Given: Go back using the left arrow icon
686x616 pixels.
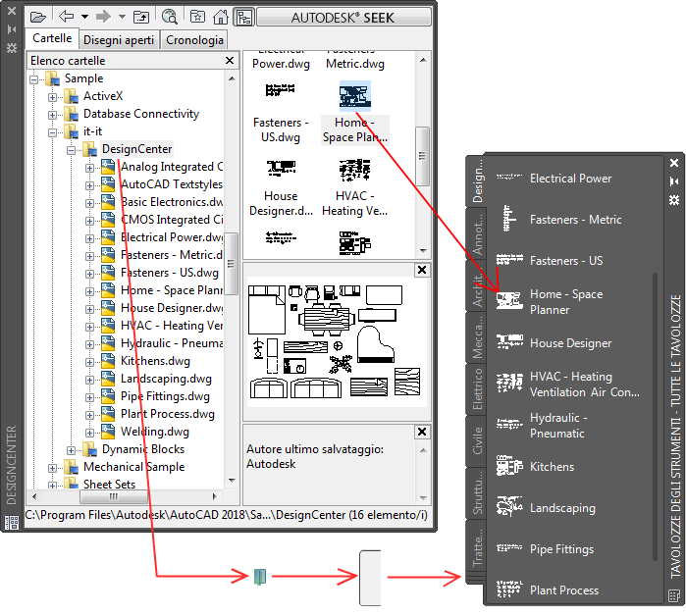Looking at the screenshot, I should point(67,17).
